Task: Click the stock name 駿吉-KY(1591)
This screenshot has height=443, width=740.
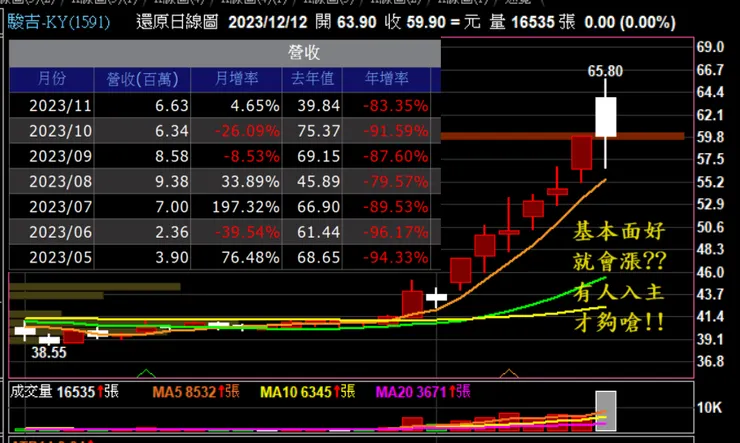Action: [x=59, y=22]
